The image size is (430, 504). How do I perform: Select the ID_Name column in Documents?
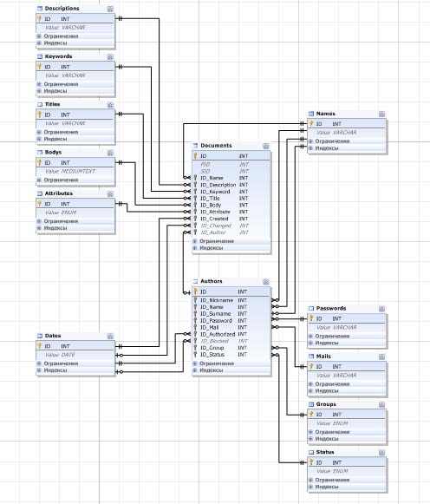click(231, 178)
